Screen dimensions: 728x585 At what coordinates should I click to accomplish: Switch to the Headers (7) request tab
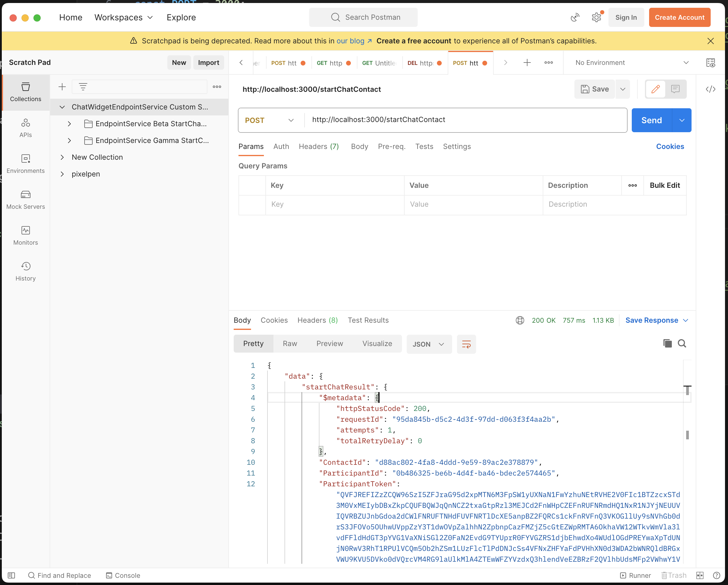point(318,146)
